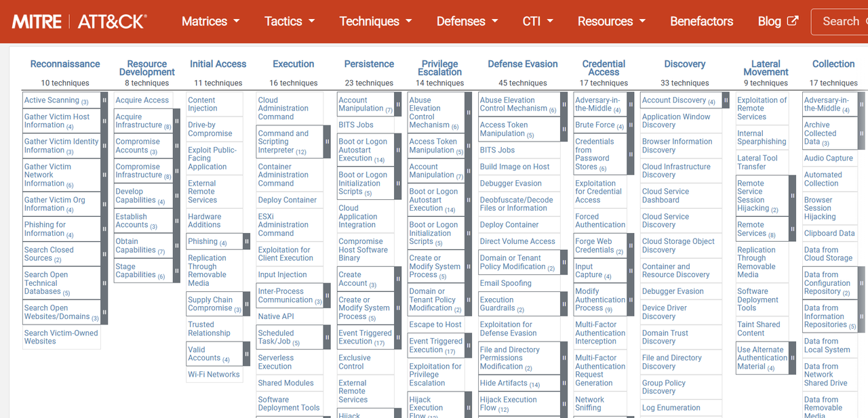
Task: Open the Acquire Access technique
Action: coord(142,100)
